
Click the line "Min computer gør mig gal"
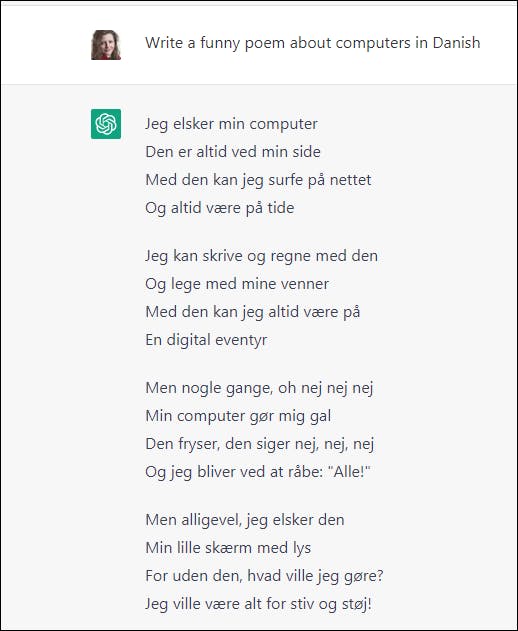[238, 416]
